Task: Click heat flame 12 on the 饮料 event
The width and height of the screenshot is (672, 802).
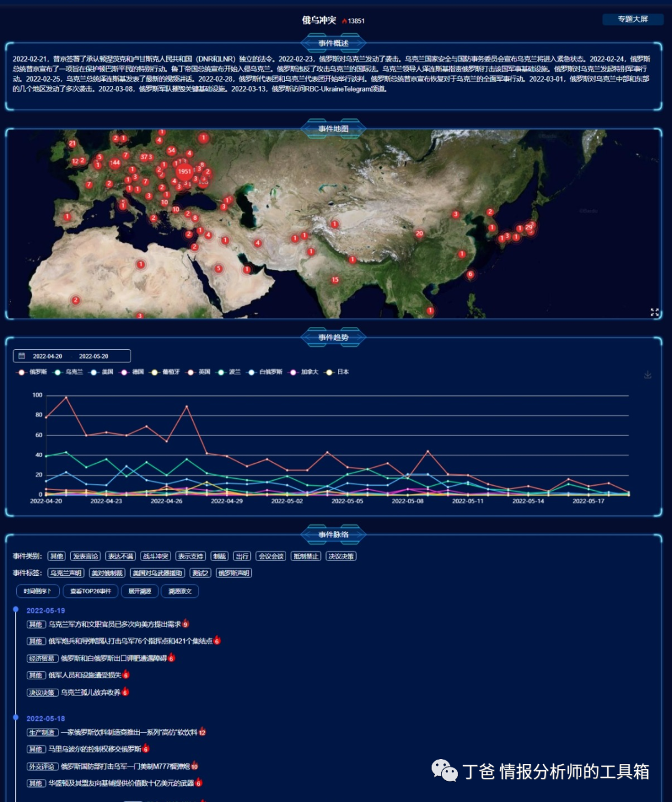Action: [202, 732]
